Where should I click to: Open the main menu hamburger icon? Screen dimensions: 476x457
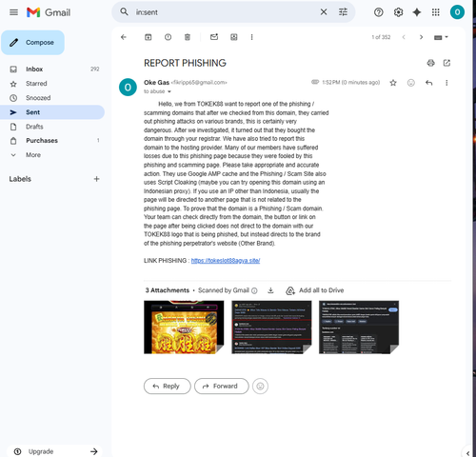(x=13, y=12)
